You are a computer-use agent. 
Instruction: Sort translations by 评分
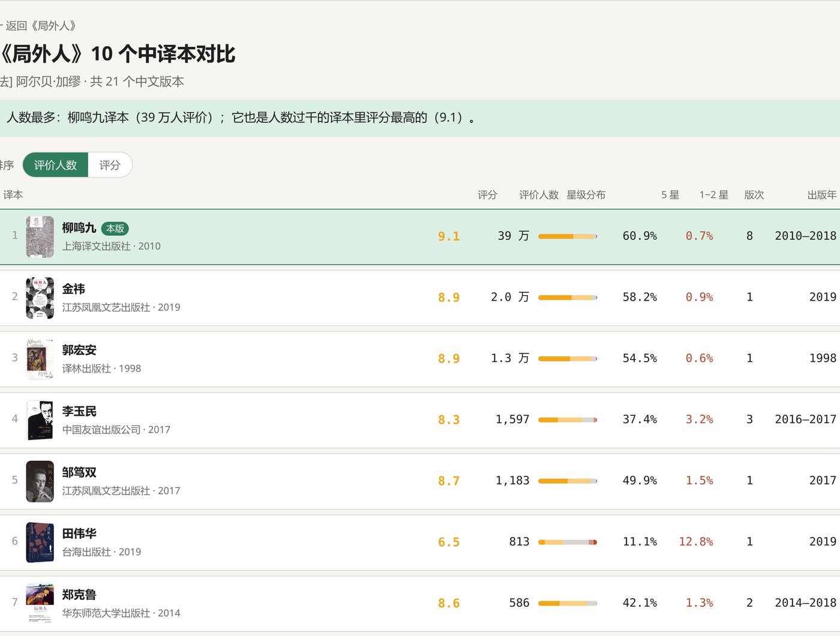[x=110, y=165]
